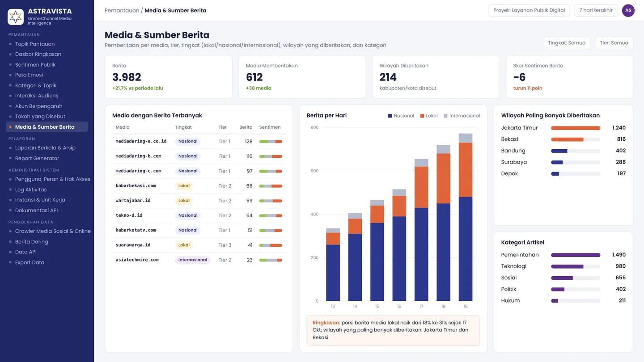Click the chart bar for day 19
The width and height of the screenshot is (644, 362).
tap(466, 217)
